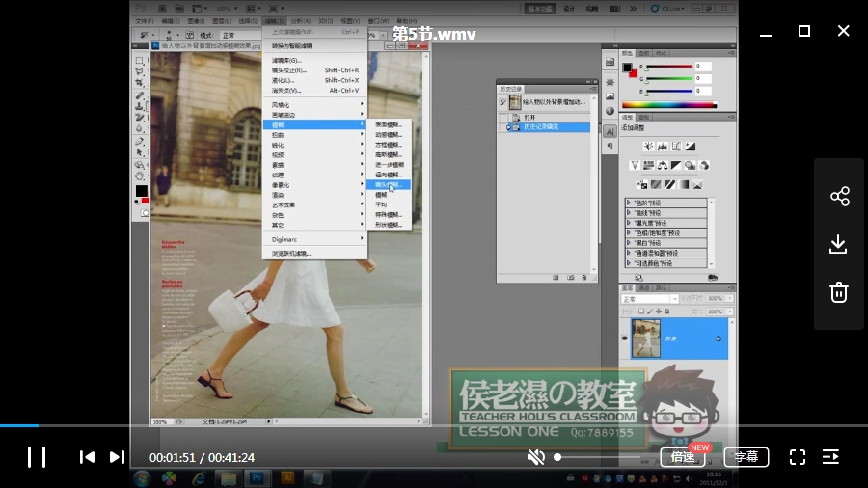Click the background layer thumbnail
868x488 pixels.
coord(645,339)
